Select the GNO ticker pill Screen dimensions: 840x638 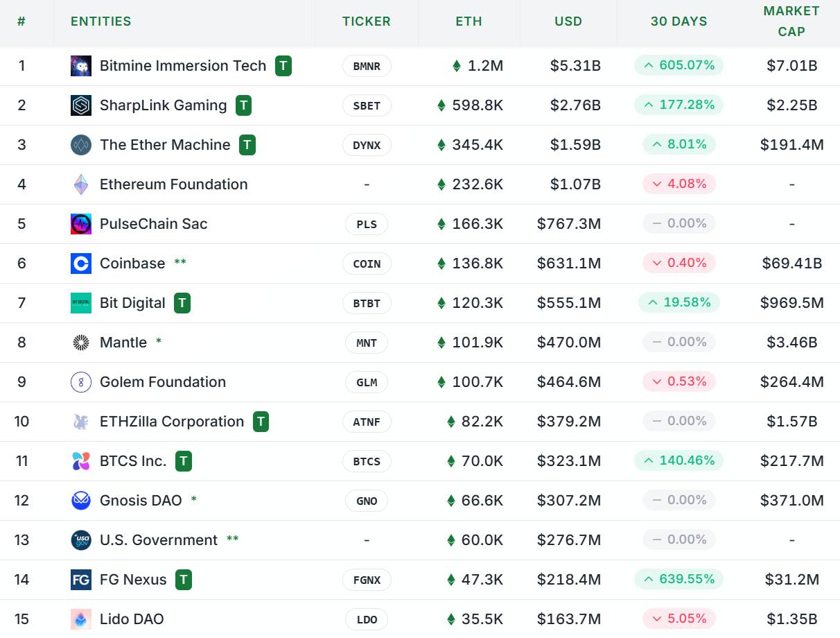point(367,501)
